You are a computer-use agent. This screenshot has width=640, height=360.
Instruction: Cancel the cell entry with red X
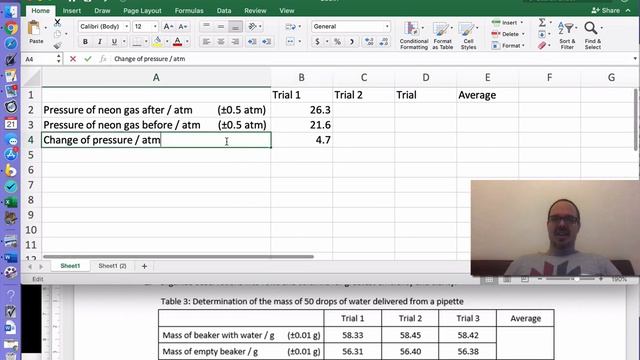click(x=73, y=59)
